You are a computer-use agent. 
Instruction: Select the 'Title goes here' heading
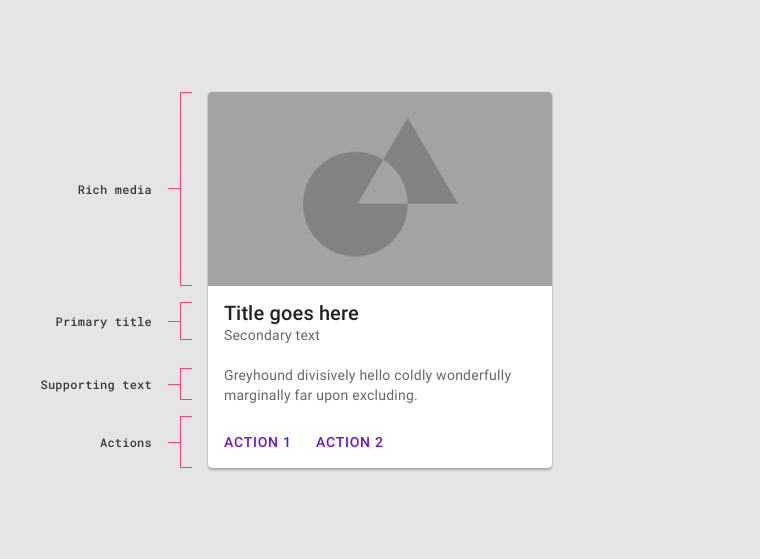(291, 313)
